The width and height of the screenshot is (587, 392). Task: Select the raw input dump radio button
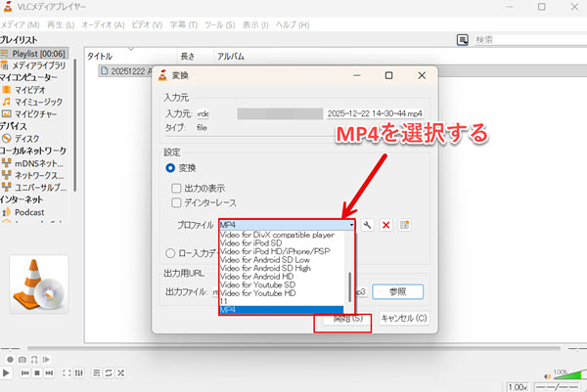[170, 253]
